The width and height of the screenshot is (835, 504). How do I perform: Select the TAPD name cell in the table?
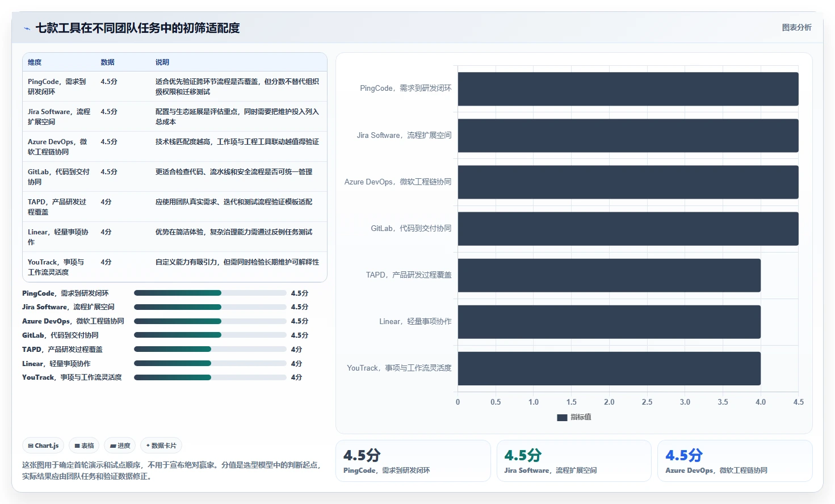click(x=59, y=207)
